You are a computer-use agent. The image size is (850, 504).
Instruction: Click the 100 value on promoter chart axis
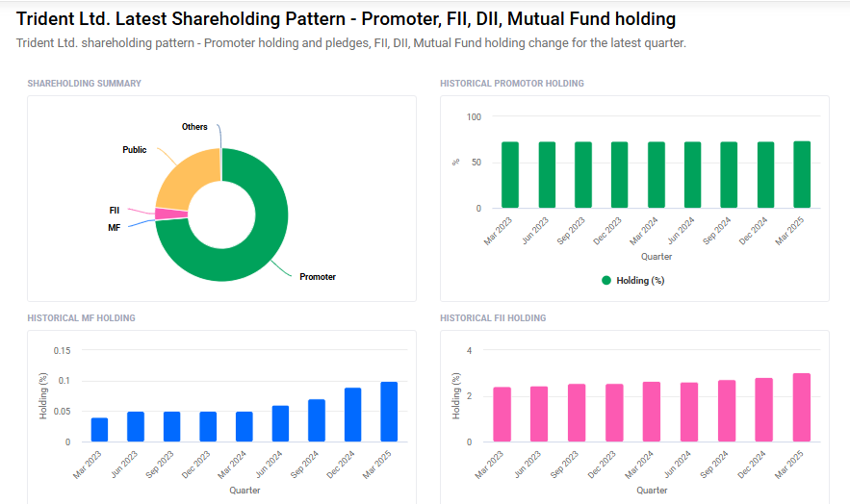474,117
